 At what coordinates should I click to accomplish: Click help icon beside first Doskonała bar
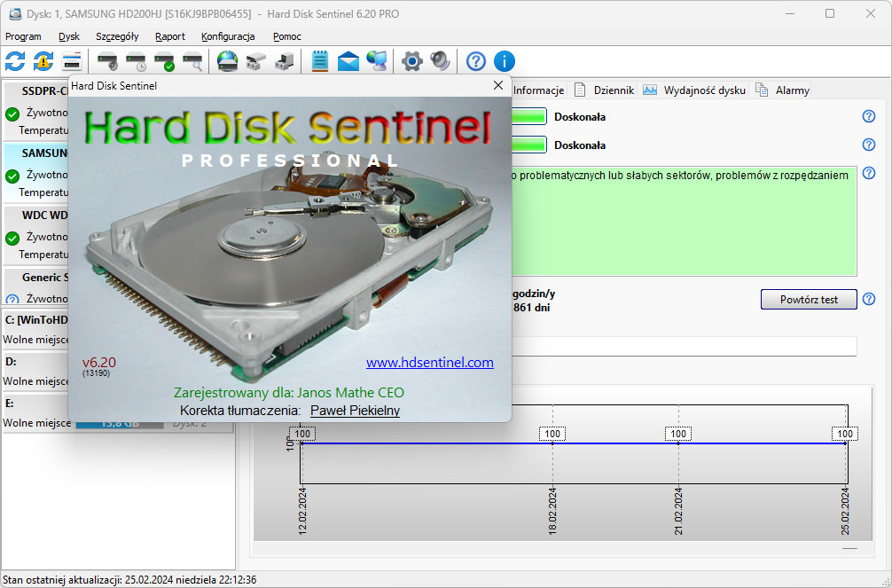click(869, 116)
